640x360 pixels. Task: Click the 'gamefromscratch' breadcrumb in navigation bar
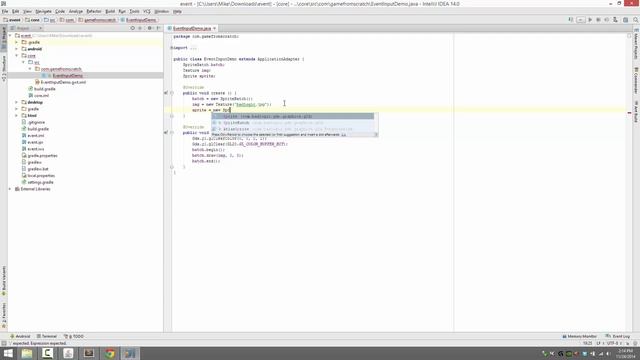97,20
